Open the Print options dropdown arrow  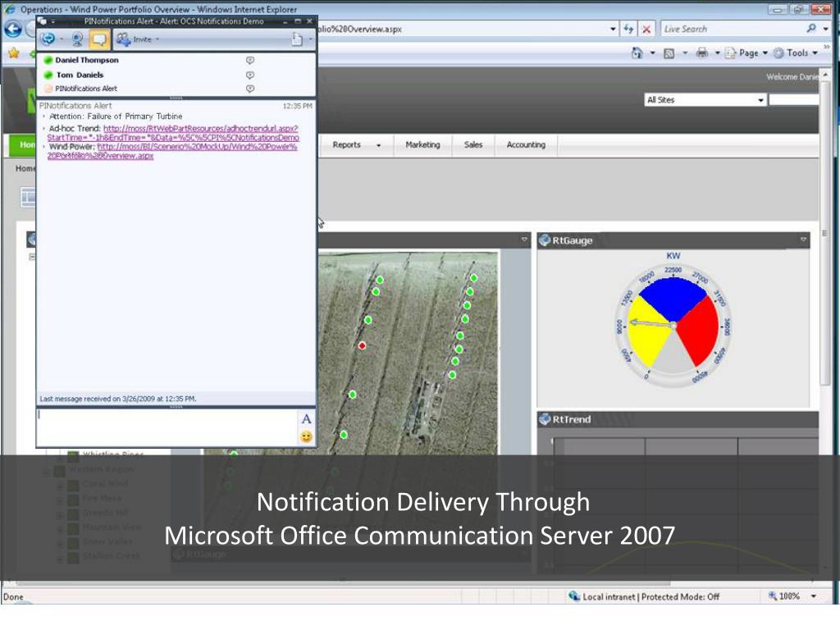[717, 53]
